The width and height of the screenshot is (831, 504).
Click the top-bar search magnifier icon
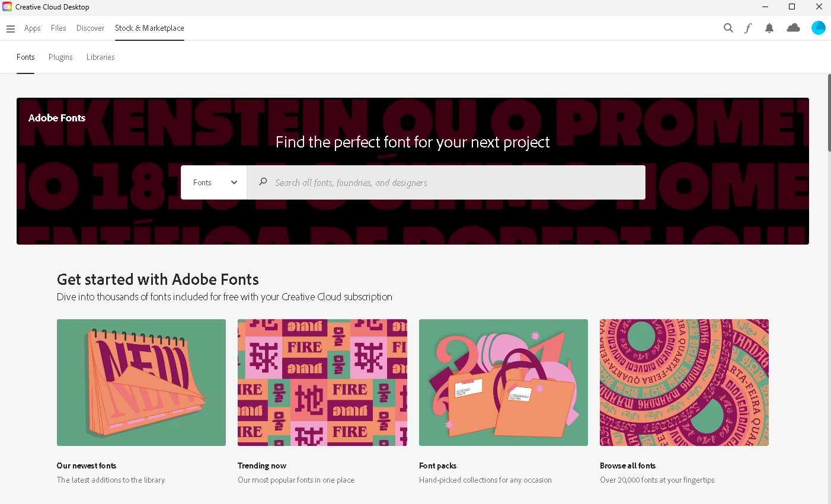[x=728, y=28]
